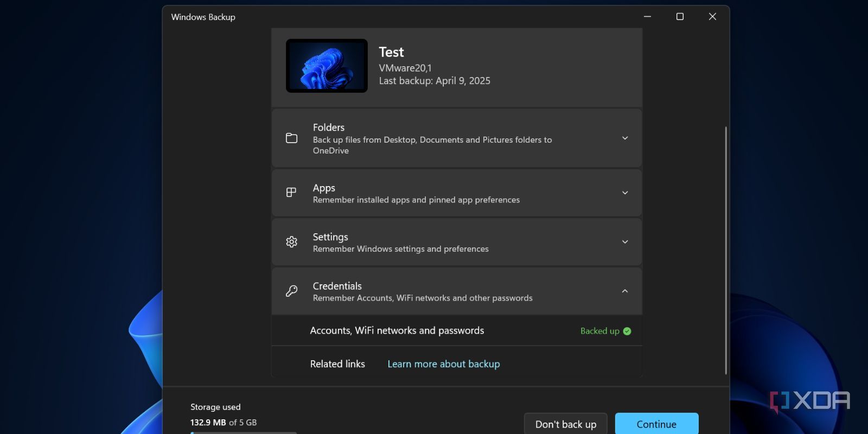Maximize the Windows Backup window
Screen dimensions: 868x434
680,17
